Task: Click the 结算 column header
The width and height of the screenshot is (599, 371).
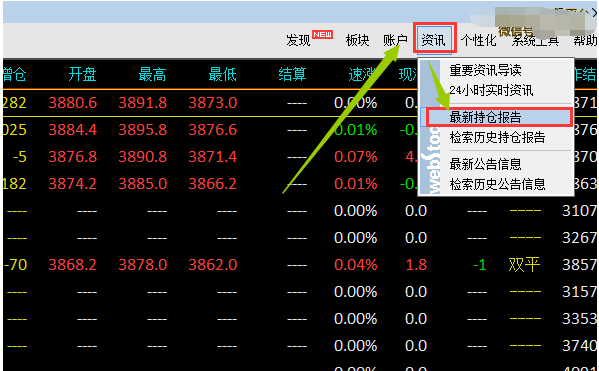Action: tap(292, 74)
